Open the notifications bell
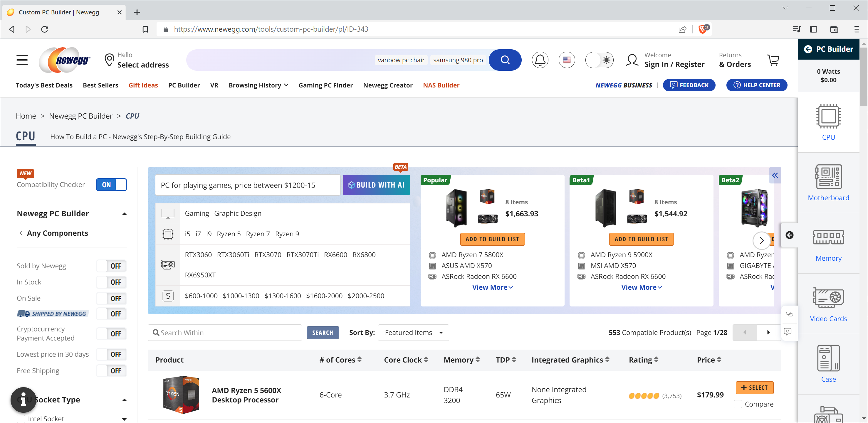Screen dimensions: 868x423 tap(540, 60)
